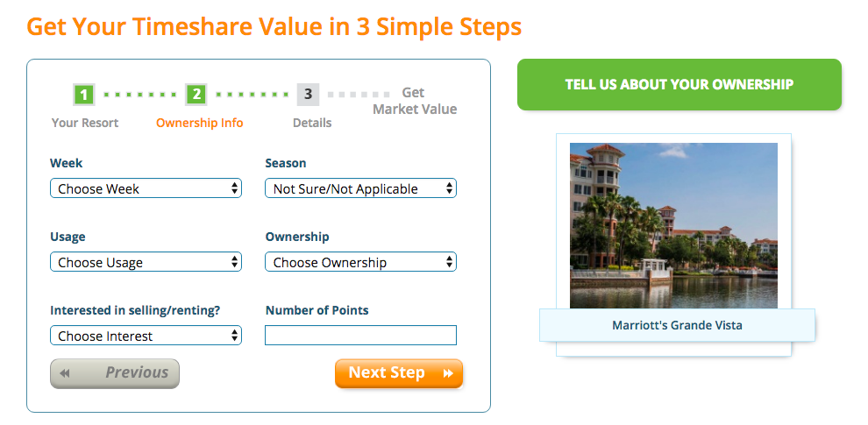
Task: Open the Choose Interest dropdown
Action: tap(146, 336)
